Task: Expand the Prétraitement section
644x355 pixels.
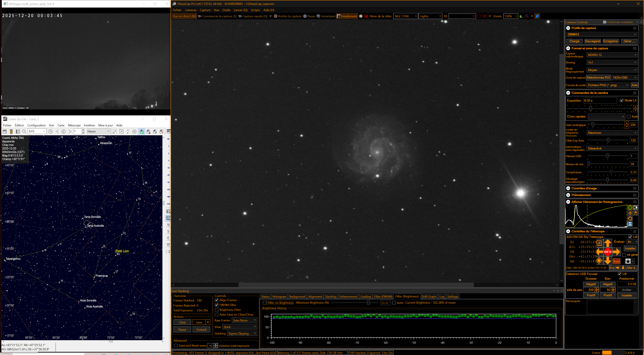Action: tap(568, 195)
